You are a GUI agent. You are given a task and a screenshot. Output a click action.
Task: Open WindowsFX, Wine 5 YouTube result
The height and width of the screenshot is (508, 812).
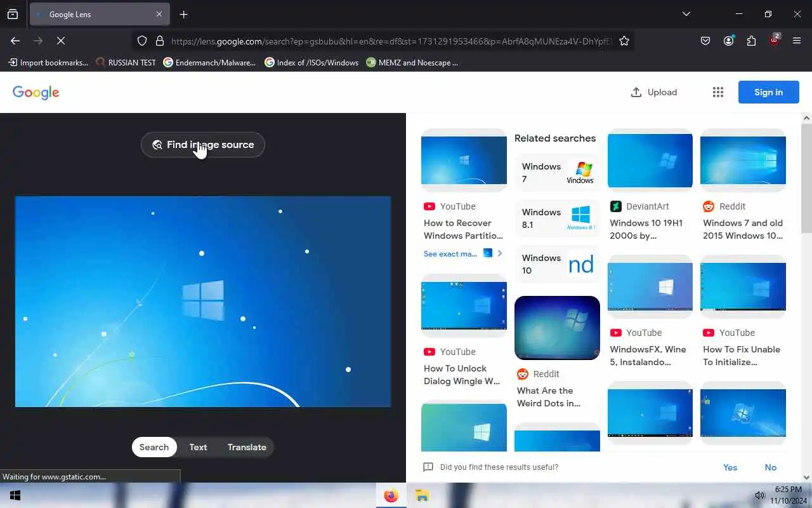click(x=648, y=356)
